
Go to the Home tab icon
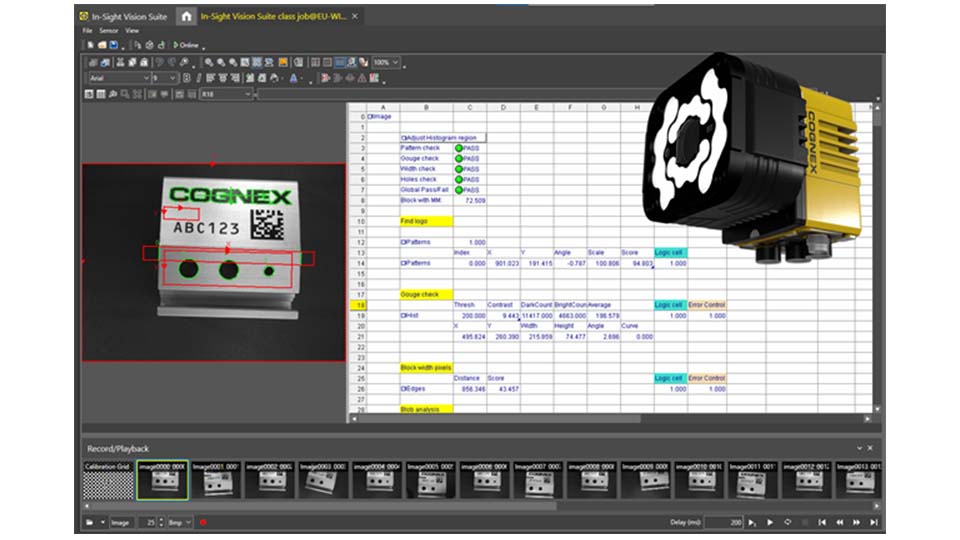[187, 17]
